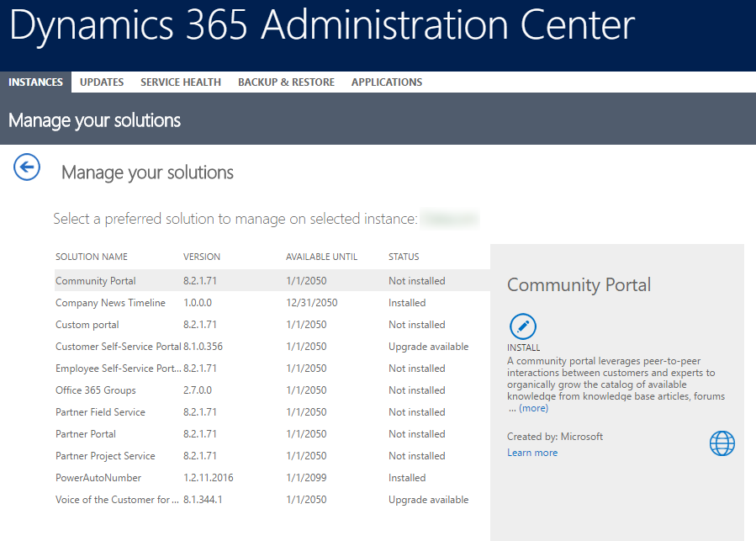Select the Partner Project Service row
Image resolution: width=756 pixels, height=541 pixels.
click(272, 455)
